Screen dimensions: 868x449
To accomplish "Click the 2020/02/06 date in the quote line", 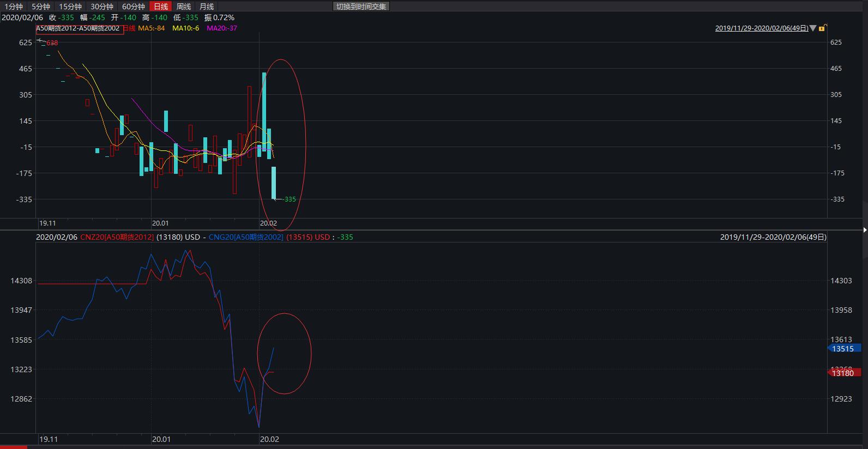I will point(22,17).
